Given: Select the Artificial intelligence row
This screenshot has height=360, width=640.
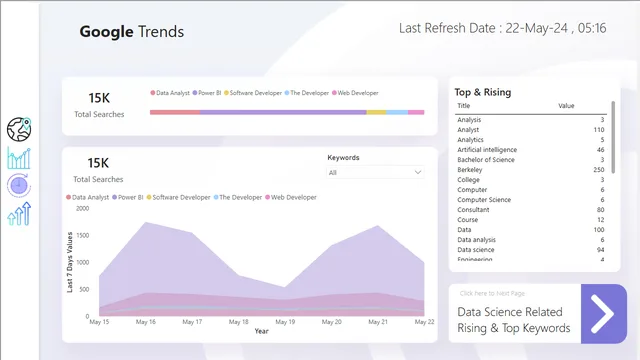Looking at the screenshot, I should [531, 150].
